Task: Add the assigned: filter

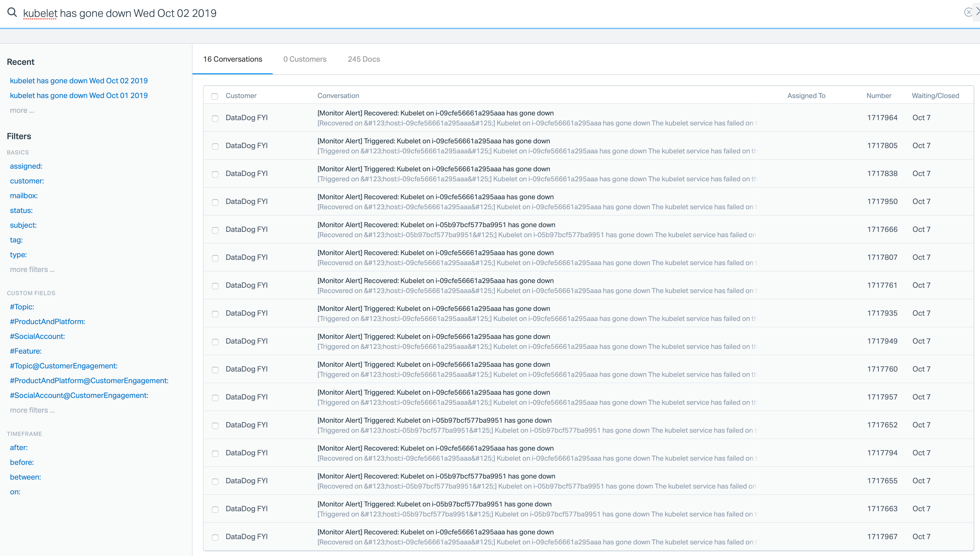Action: point(26,166)
